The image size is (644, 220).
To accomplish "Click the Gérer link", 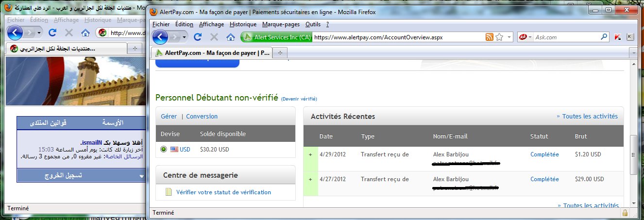I will pos(169,117).
